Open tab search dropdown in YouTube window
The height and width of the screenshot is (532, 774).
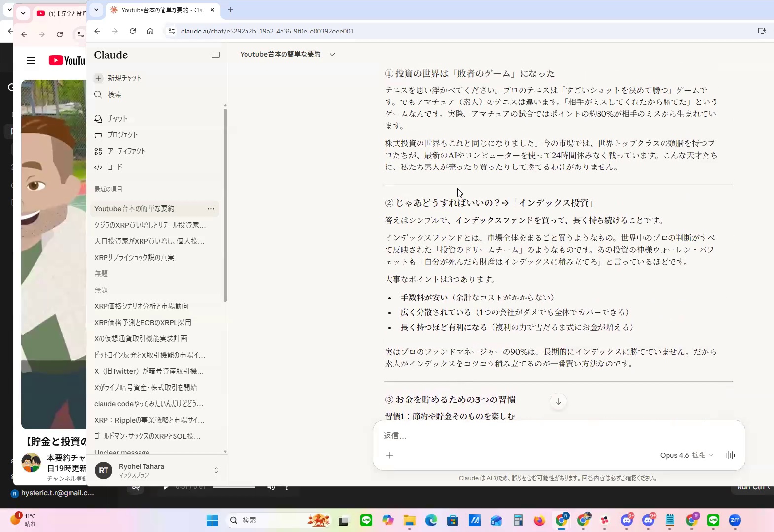[23, 13]
